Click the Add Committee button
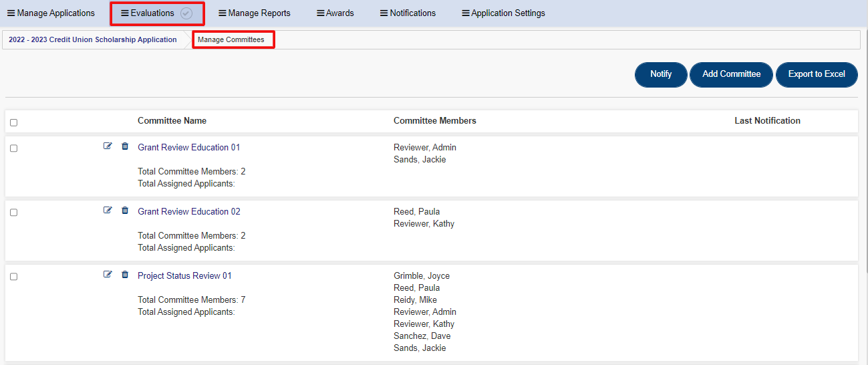The width and height of the screenshot is (868, 365). [x=731, y=74]
